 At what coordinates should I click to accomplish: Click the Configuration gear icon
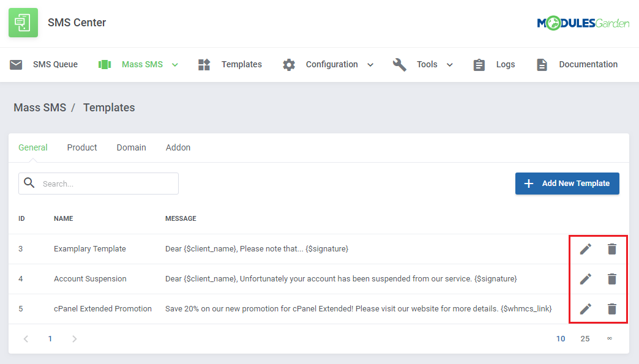[289, 64]
